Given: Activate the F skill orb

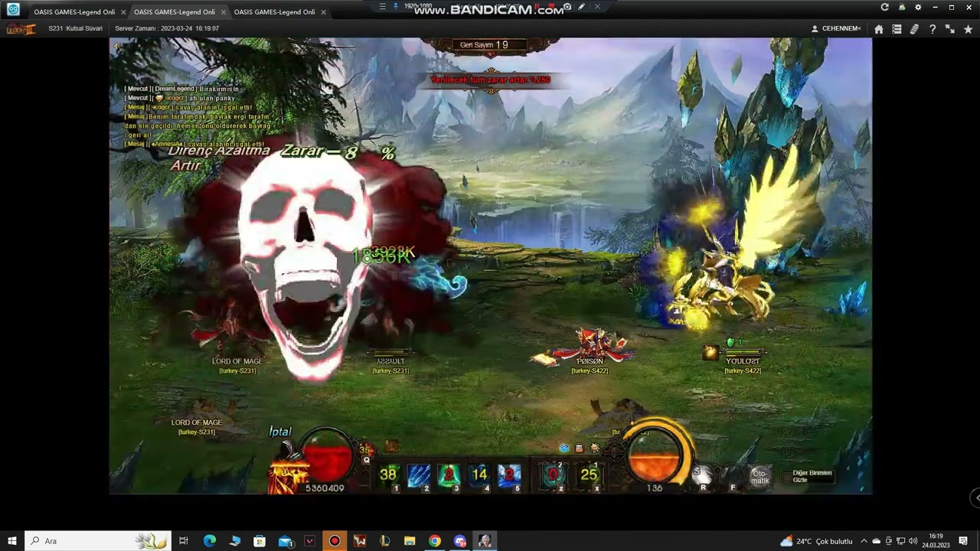Looking at the screenshot, I should (732, 476).
